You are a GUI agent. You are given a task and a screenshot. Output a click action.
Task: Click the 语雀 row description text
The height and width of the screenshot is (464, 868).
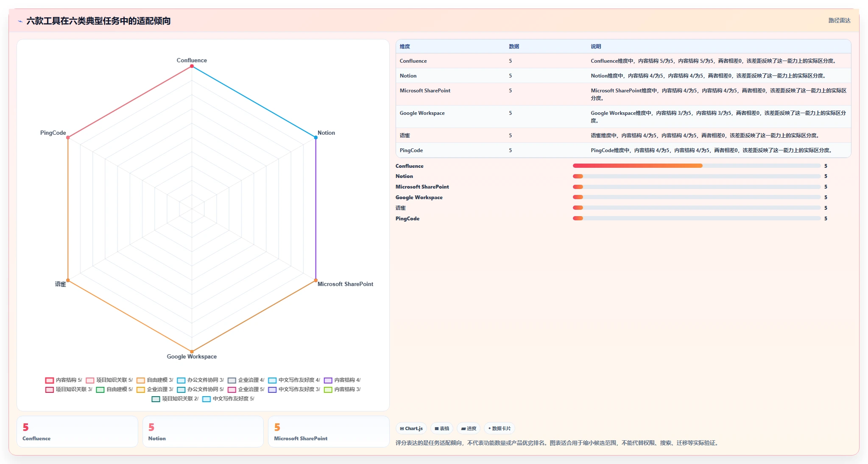pos(706,136)
